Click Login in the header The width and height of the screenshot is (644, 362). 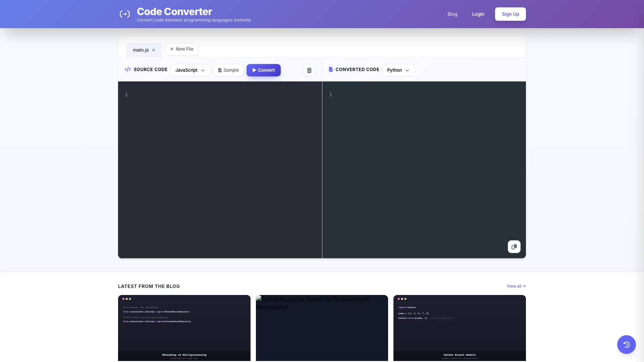(x=478, y=14)
